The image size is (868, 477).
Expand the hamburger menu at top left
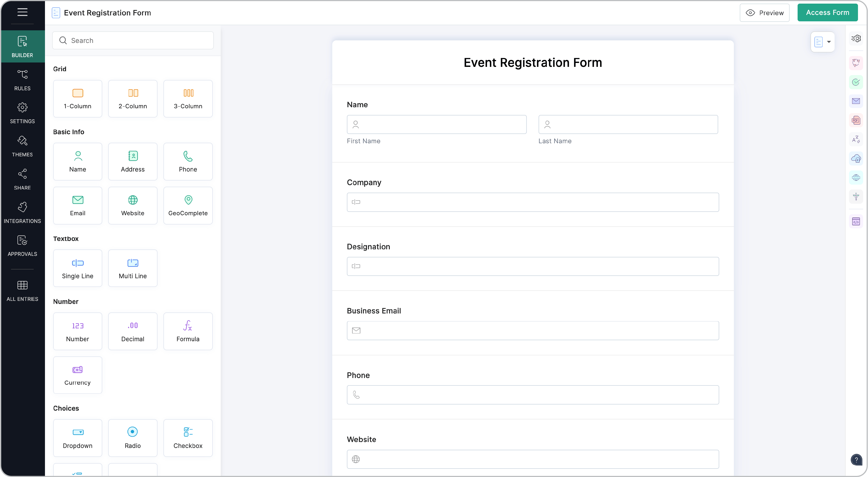(x=22, y=12)
